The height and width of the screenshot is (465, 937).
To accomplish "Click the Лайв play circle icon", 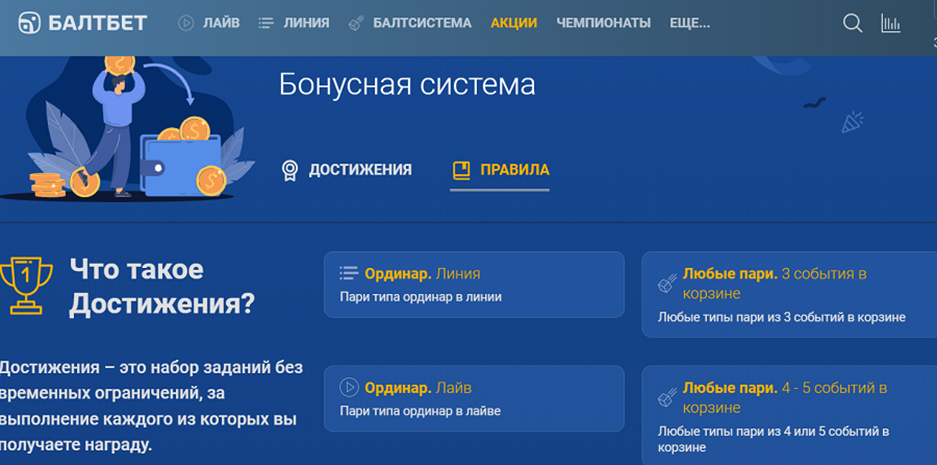I will tap(186, 23).
